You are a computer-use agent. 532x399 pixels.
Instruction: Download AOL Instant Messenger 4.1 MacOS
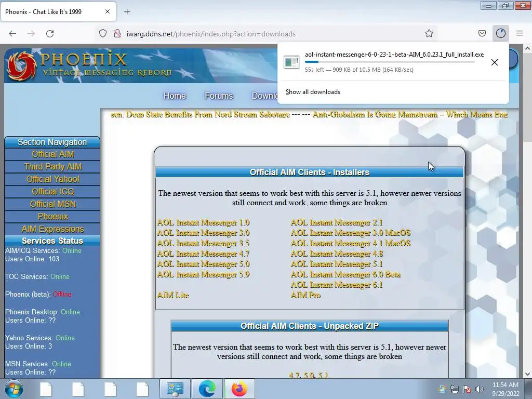pyautogui.click(x=351, y=243)
